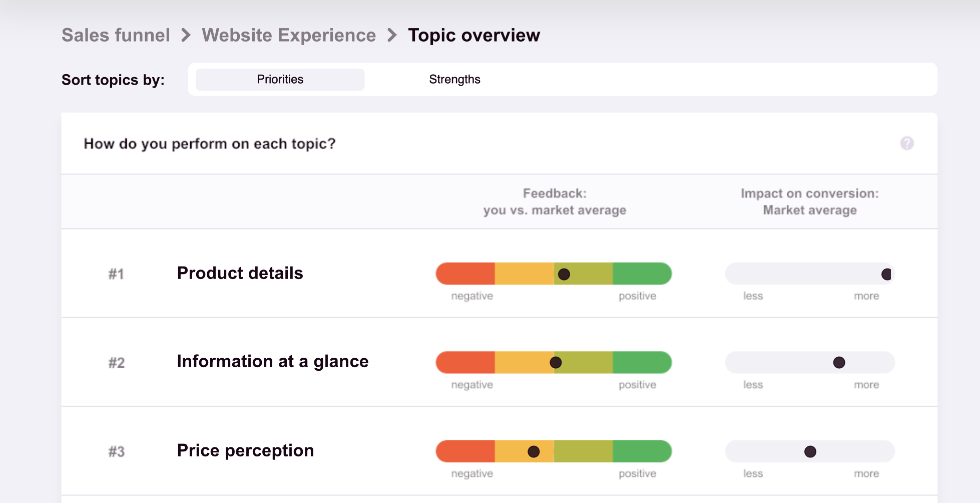Click Information at a glance impact dot
The image size is (980, 503).
(x=839, y=363)
